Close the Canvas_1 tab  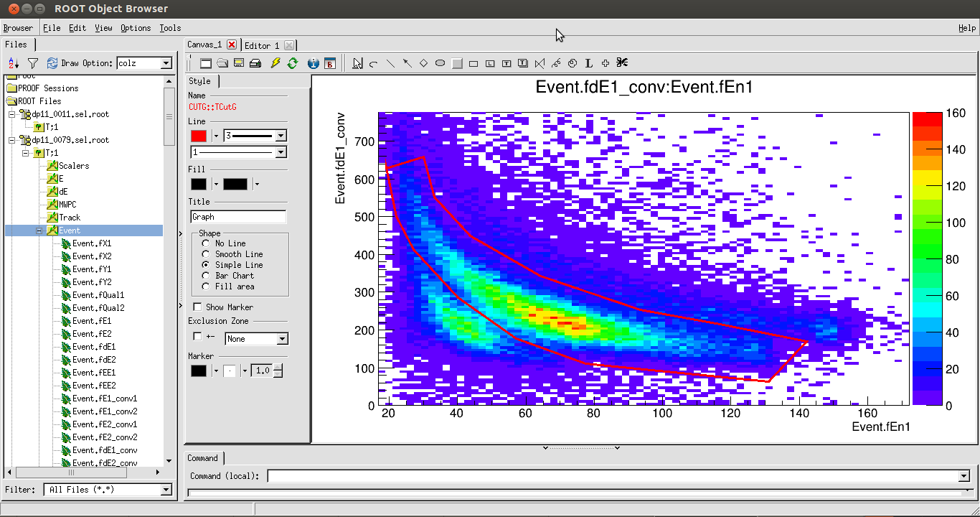[232, 45]
